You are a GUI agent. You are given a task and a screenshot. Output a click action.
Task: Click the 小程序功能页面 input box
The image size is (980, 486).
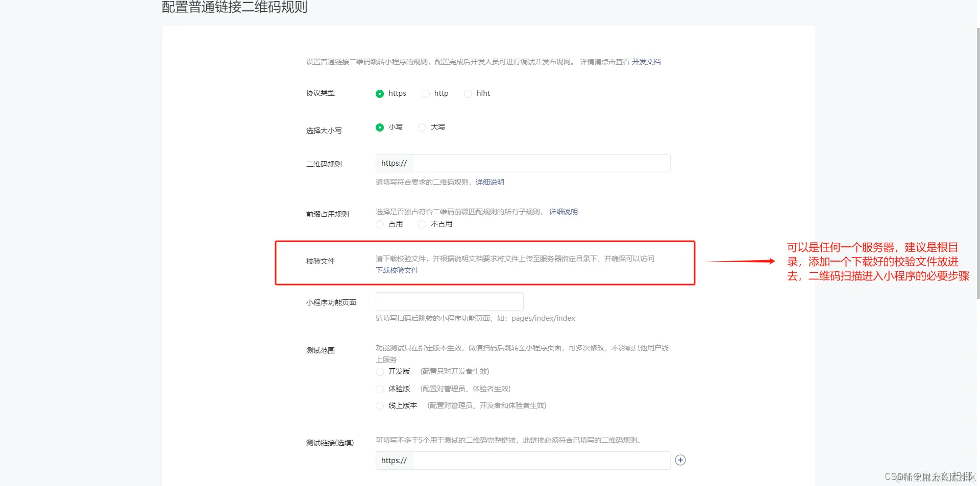tap(449, 301)
